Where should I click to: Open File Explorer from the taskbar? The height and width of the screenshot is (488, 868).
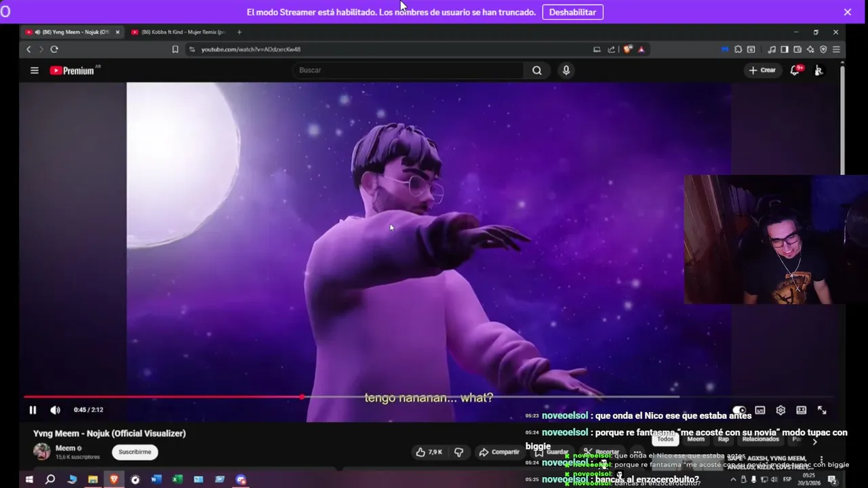(x=93, y=480)
